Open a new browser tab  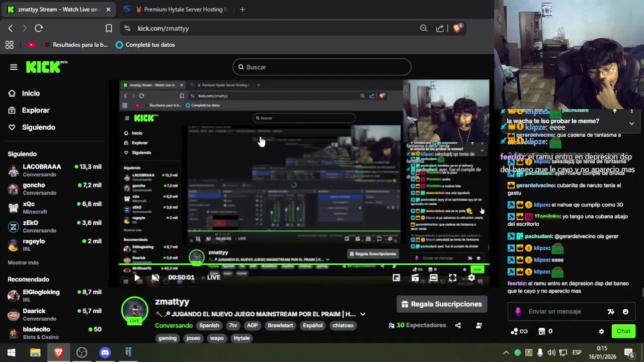point(242,9)
